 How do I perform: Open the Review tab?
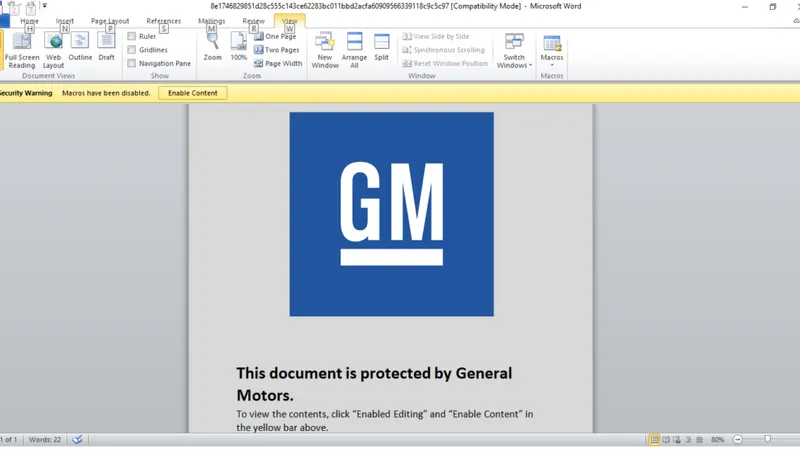point(254,21)
